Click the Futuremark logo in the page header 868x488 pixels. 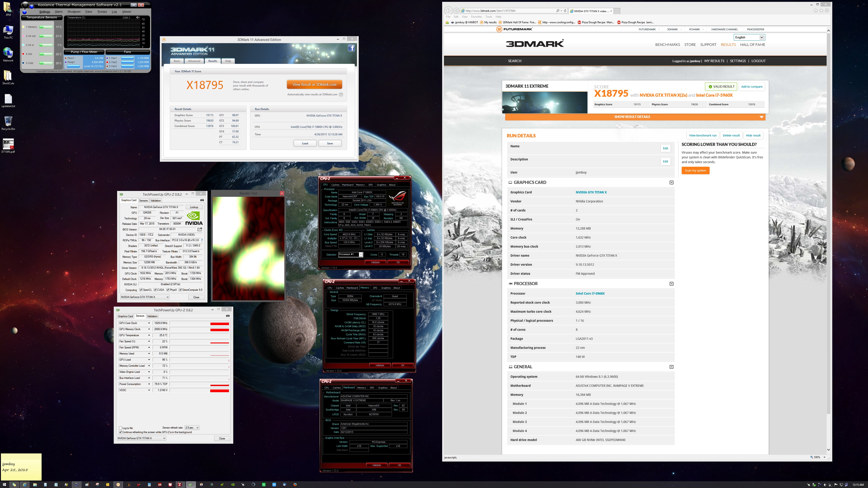[x=514, y=29]
